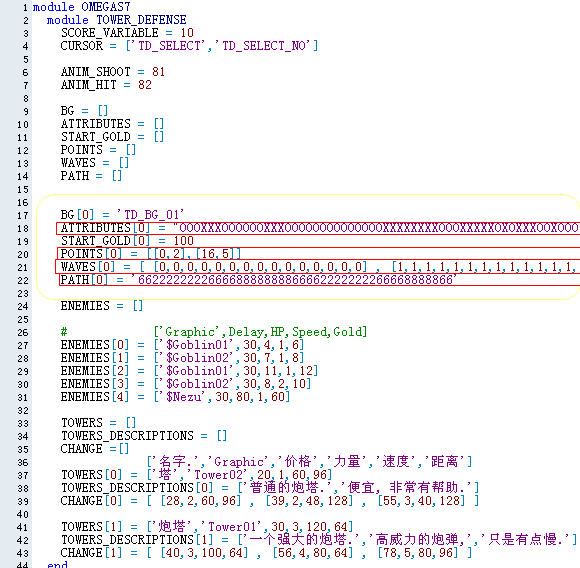Click the 'module TOWER_DEFENSE' line
The image size is (580, 568).
[x=117, y=20]
